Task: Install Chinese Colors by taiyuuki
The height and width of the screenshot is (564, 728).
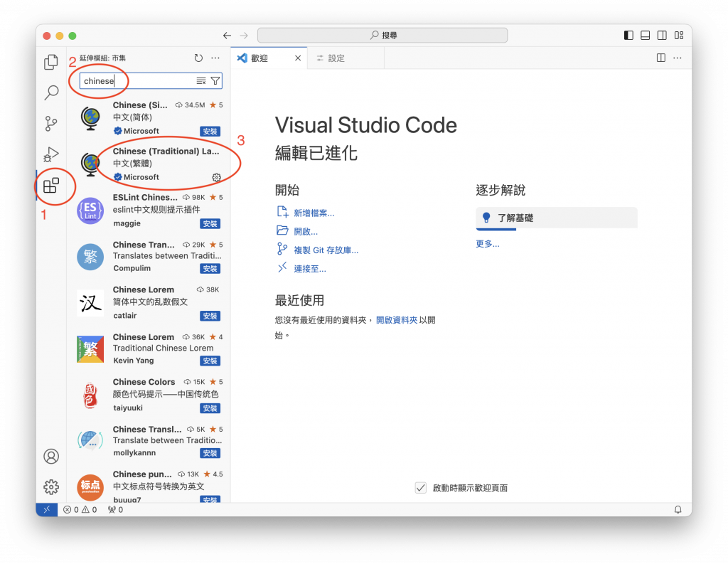Action: [210, 408]
